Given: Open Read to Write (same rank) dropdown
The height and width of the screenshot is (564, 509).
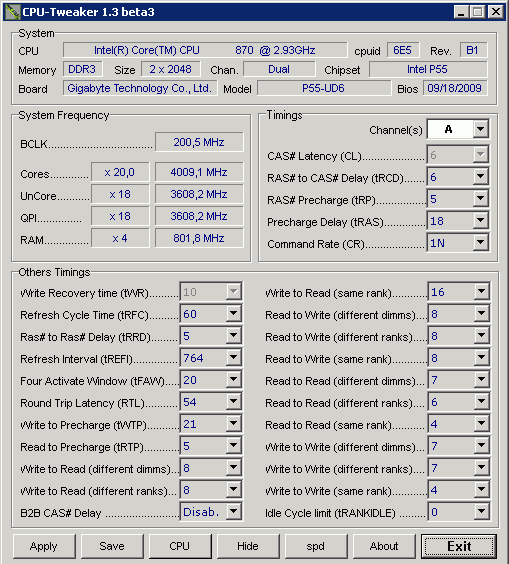Looking at the screenshot, I should click(481, 358).
